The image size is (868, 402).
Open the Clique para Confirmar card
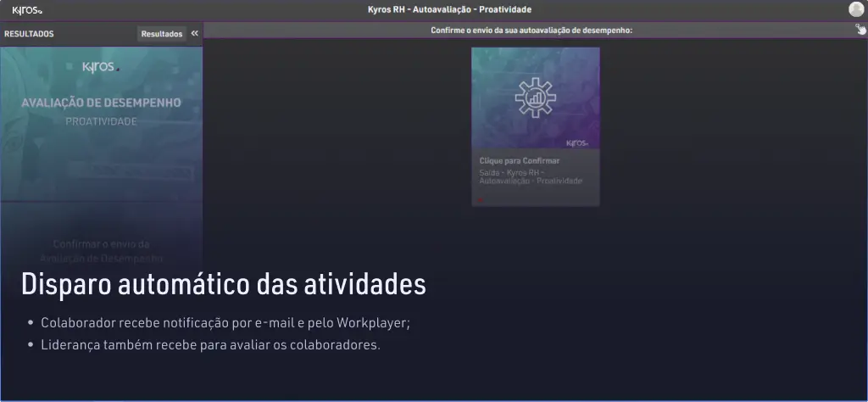(x=536, y=127)
